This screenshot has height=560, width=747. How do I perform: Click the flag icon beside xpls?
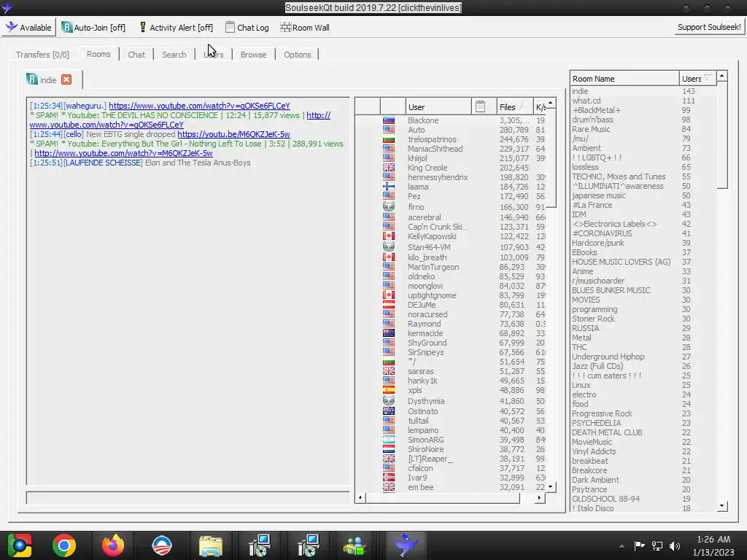tap(389, 390)
